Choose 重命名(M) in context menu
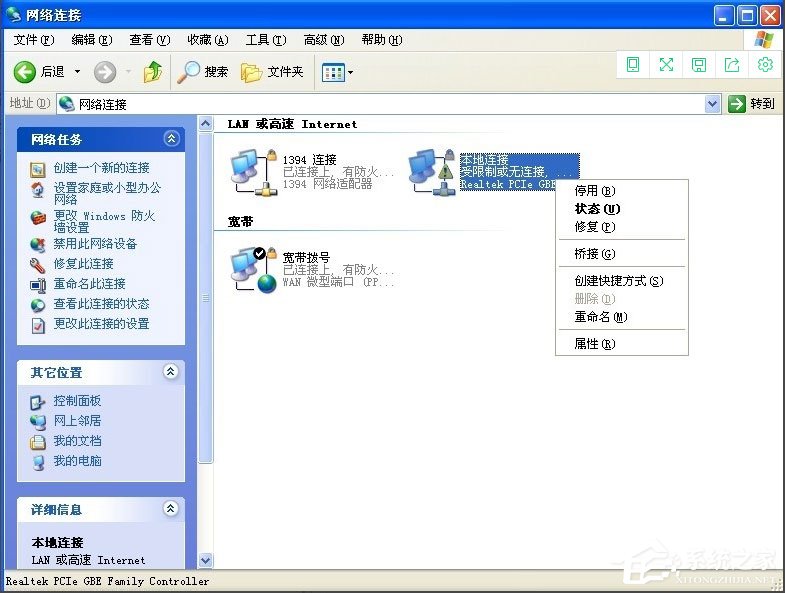 622,317
